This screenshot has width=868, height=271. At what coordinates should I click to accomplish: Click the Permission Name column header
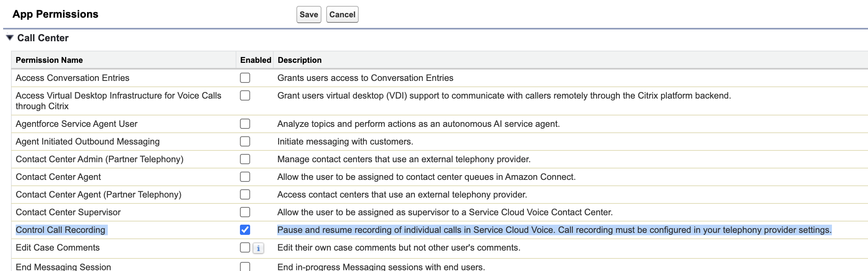click(49, 60)
